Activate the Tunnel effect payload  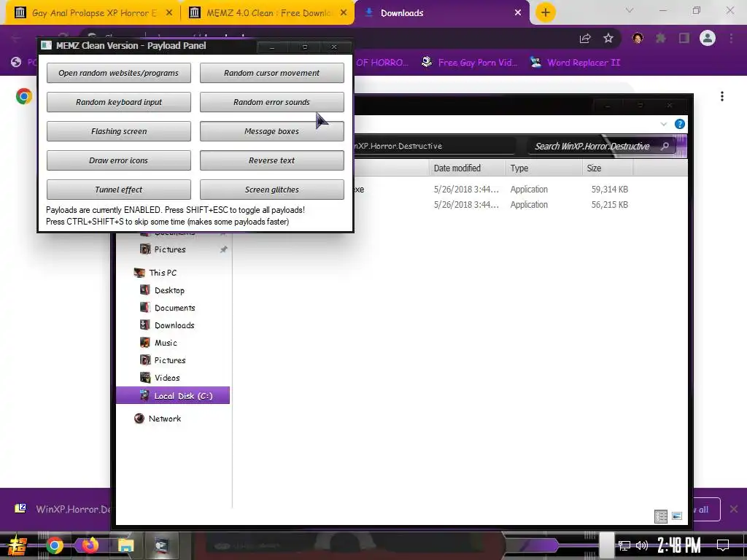119,190
